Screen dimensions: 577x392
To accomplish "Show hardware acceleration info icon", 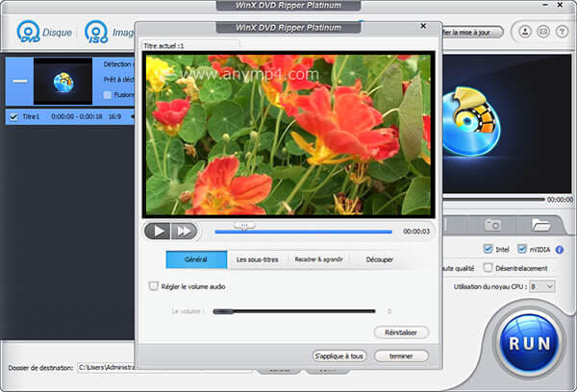I will pyautogui.click(x=560, y=250).
